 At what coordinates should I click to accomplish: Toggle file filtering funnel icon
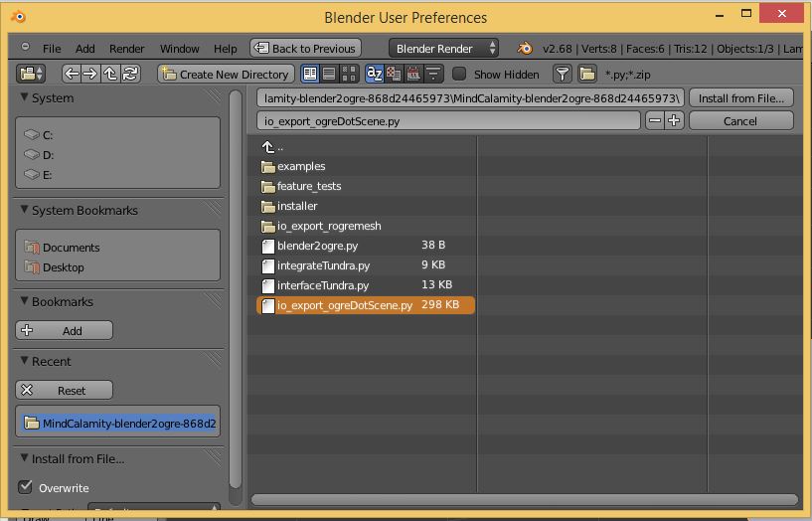pos(562,74)
